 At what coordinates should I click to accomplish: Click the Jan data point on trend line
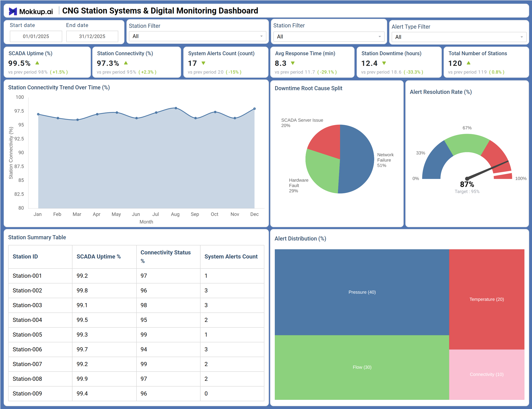(38, 114)
